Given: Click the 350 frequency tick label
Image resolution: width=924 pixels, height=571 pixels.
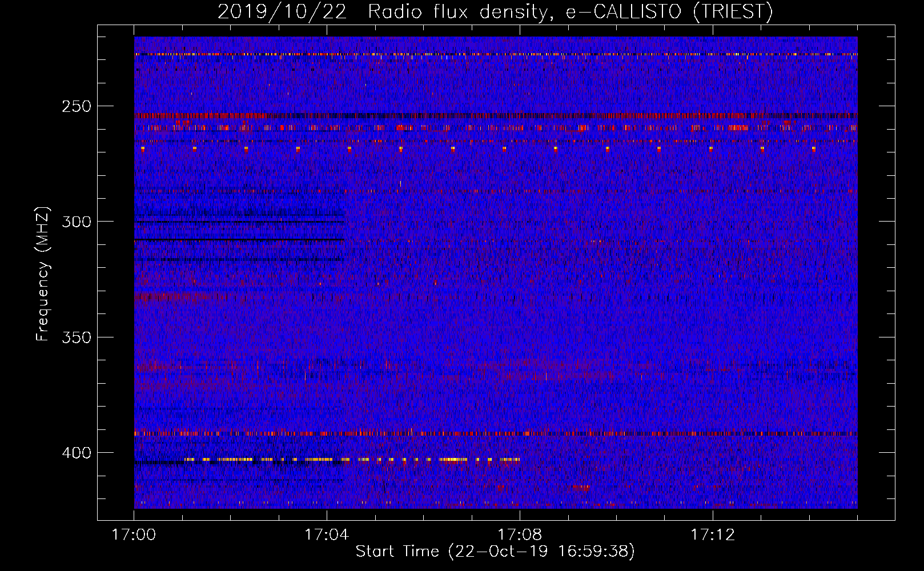Looking at the screenshot, I should pyautogui.click(x=77, y=337).
